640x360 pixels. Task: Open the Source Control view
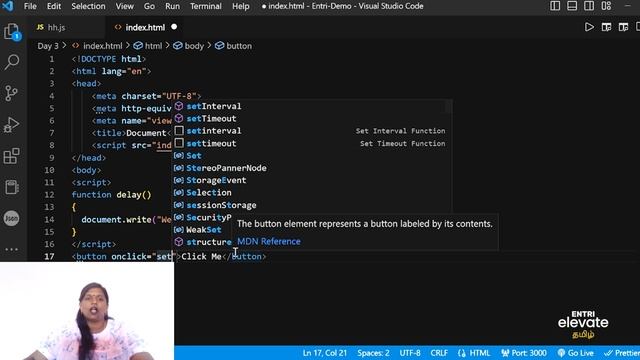11,93
